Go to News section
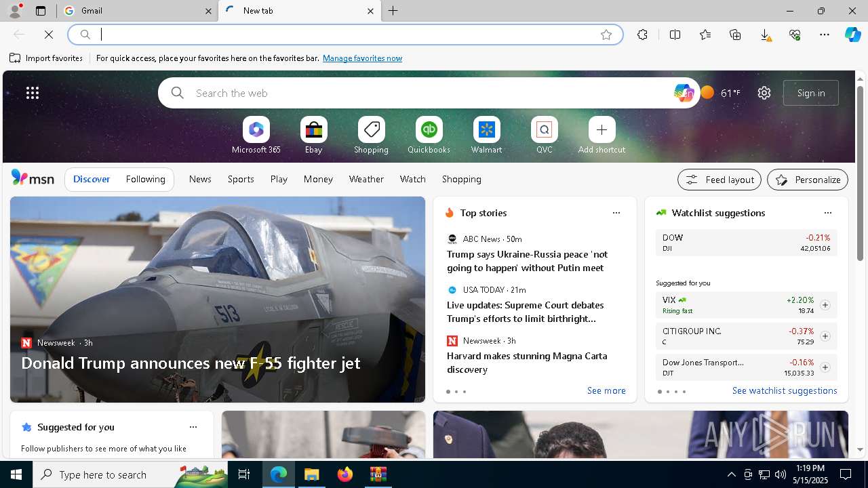The height and width of the screenshot is (488, 868). pyautogui.click(x=200, y=179)
